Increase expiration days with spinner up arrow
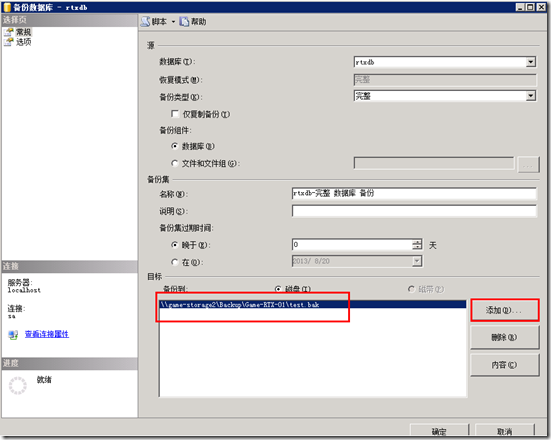Screen dimensions: 551x440 click(417, 242)
